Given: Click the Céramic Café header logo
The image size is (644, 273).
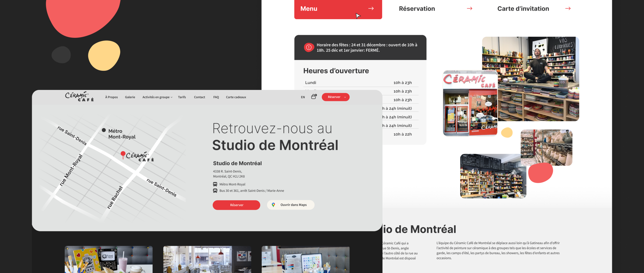Looking at the screenshot, I should point(79,97).
